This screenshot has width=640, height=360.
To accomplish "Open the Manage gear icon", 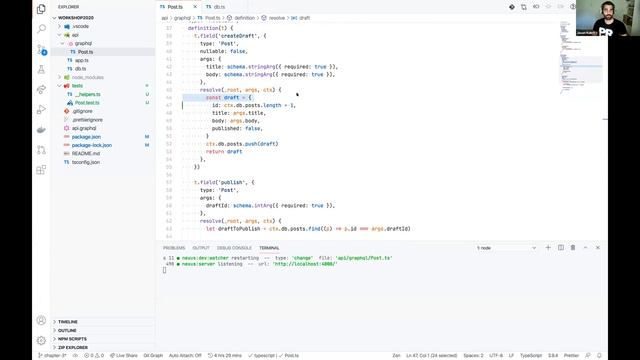I will click(x=41, y=340).
